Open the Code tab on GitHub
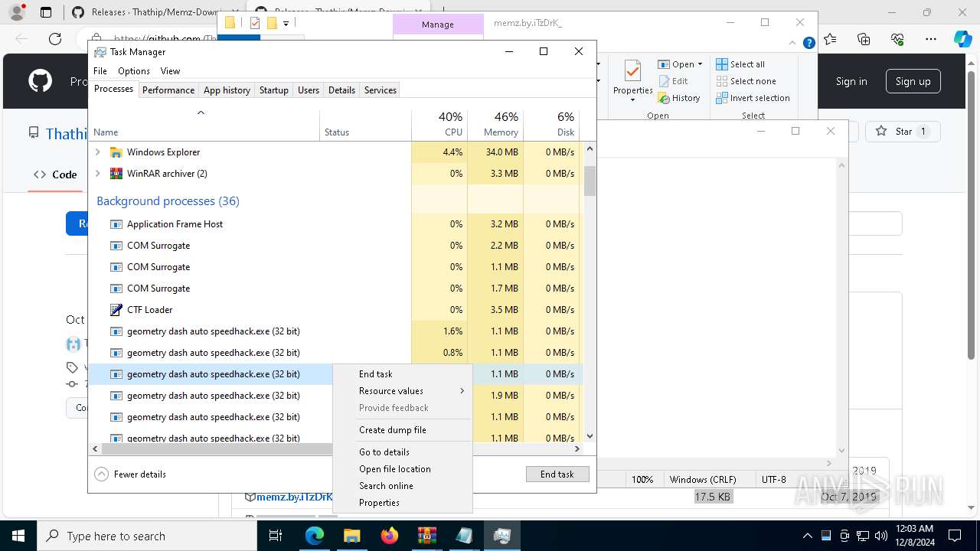The height and width of the screenshot is (551, 980). (54, 174)
